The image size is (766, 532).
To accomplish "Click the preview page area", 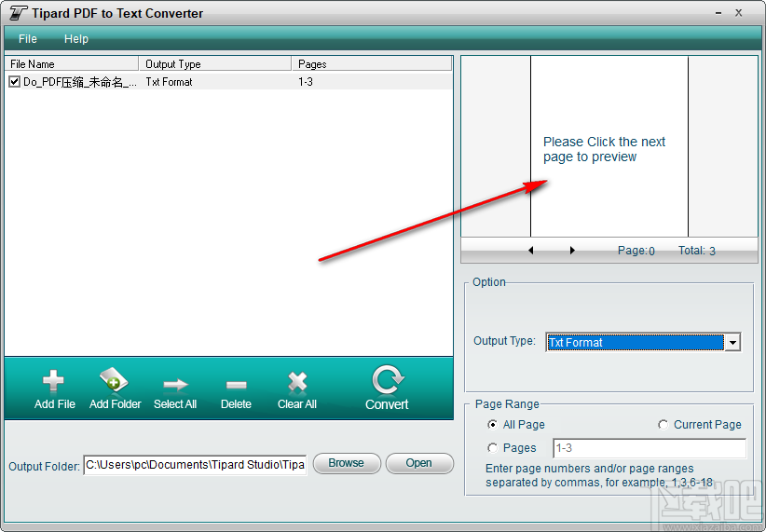I will coord(609,146).
